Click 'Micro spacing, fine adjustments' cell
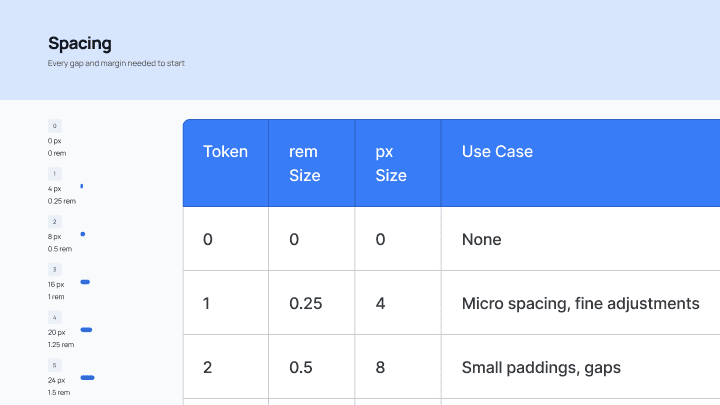This screenshot has width=720, height=405. tap(580, 303)
